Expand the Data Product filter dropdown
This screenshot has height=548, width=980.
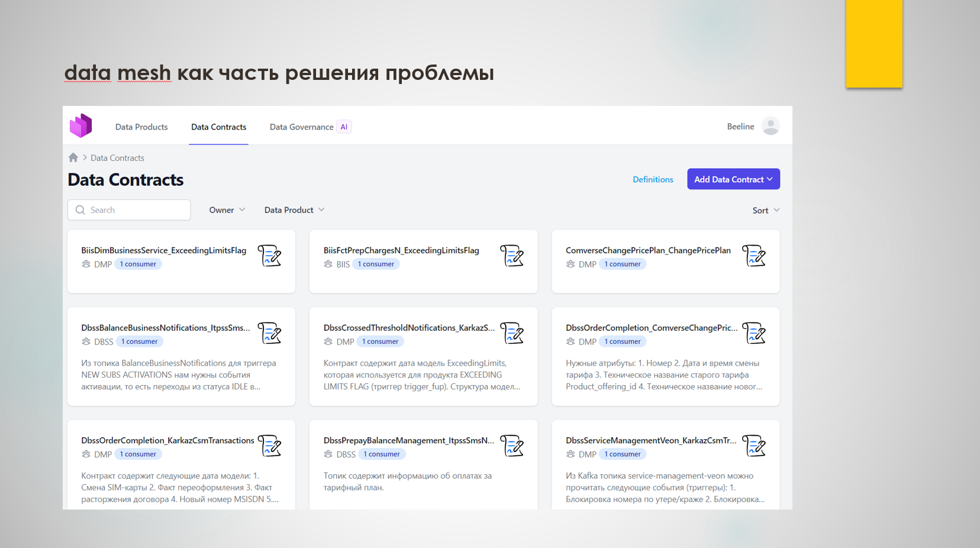294,210
